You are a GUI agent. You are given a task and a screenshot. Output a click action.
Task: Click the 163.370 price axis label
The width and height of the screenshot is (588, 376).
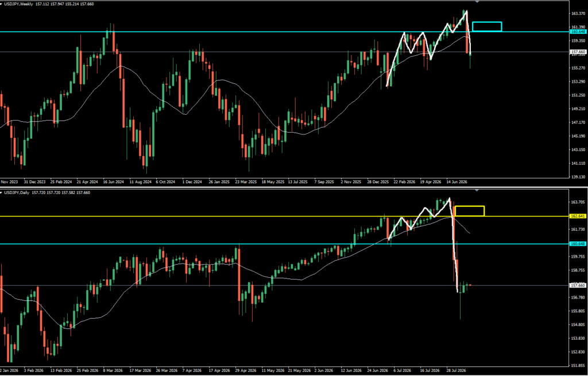pos(578,14)
